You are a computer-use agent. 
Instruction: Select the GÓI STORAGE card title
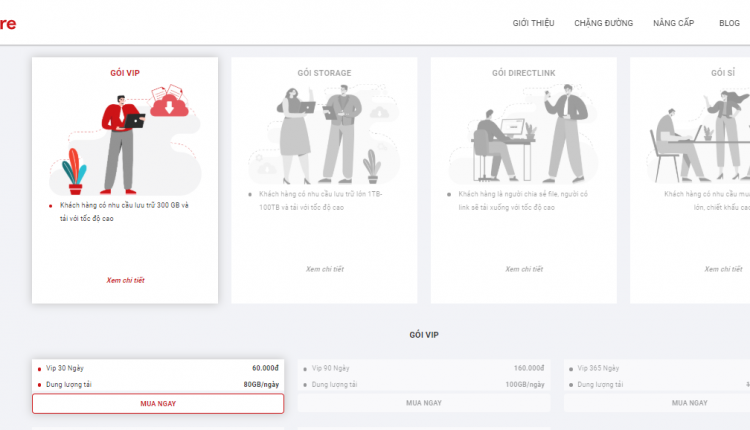tap(324, 73)
